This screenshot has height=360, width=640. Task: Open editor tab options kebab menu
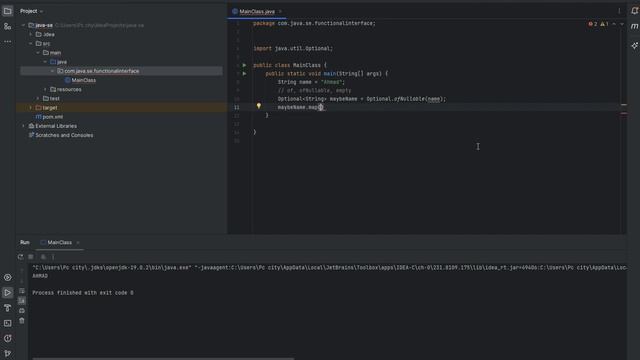619,11
